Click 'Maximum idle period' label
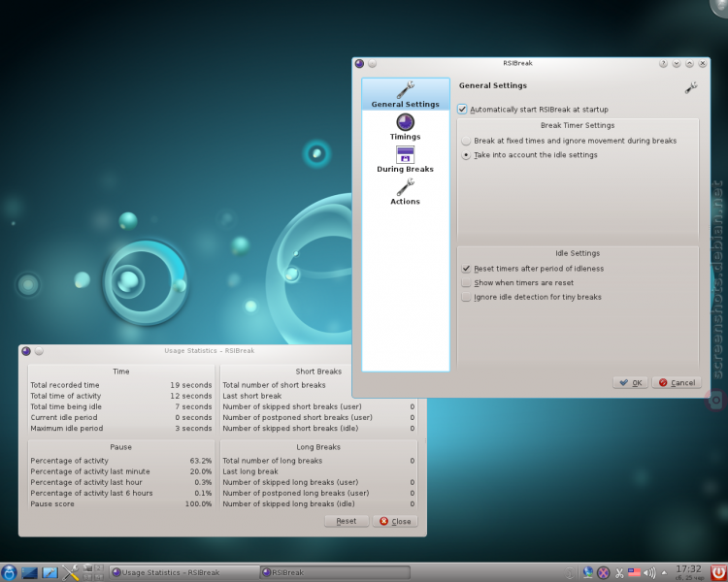728x582 pixels. pyautogui.click(x=67, y=429)
